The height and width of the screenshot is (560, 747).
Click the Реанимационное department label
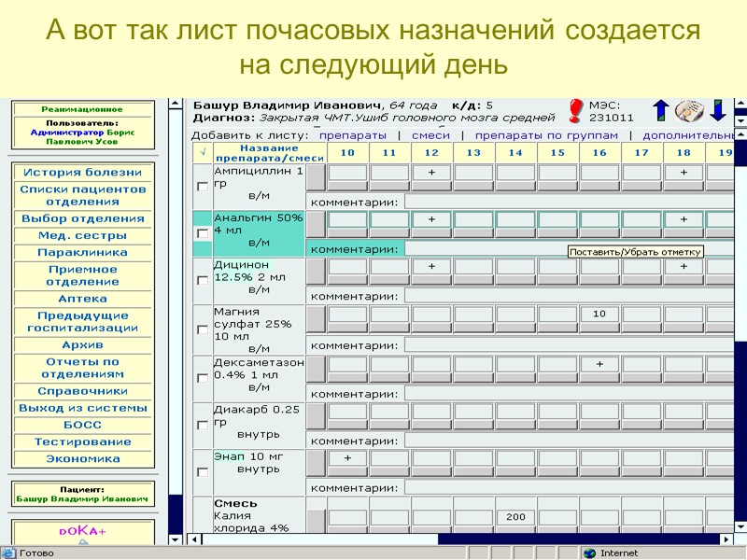click(82, 109)
